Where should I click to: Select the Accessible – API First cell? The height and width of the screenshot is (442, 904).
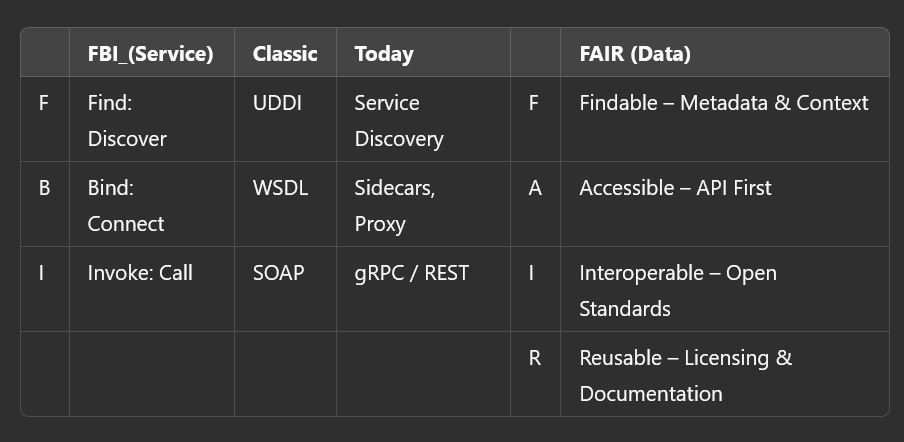pyautogui.click(x=675, y=188)
